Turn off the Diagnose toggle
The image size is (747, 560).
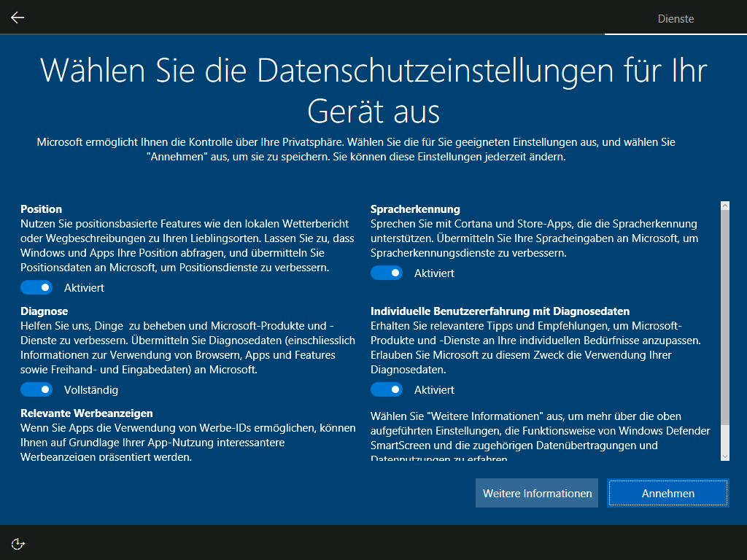click(x=36, y=389)
